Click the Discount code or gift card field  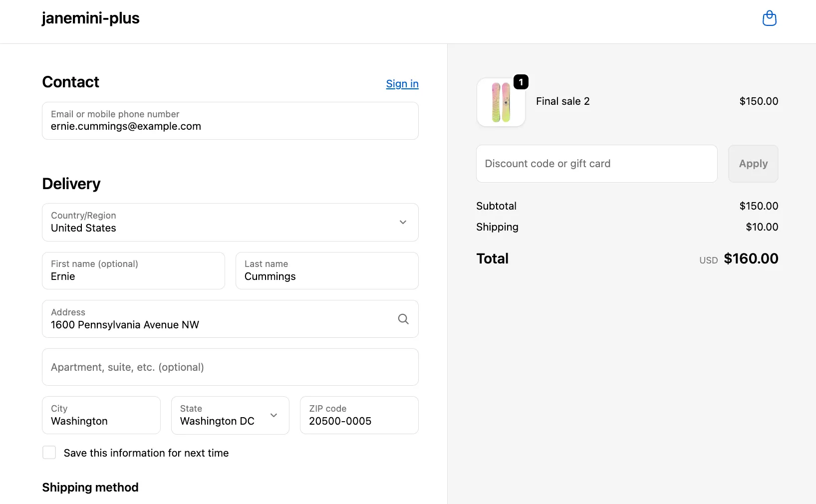pos(596,164)
